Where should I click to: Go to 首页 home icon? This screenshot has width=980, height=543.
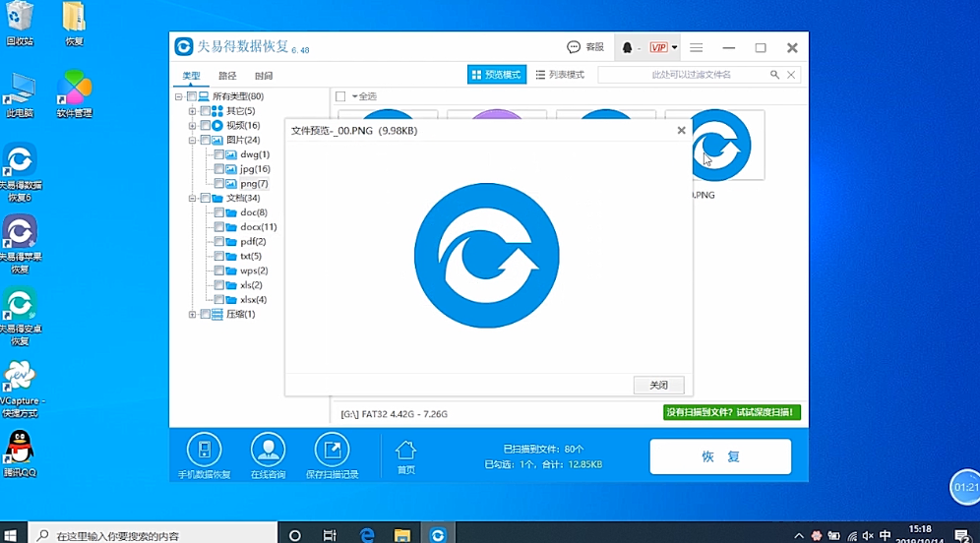[x=405, y=452]
